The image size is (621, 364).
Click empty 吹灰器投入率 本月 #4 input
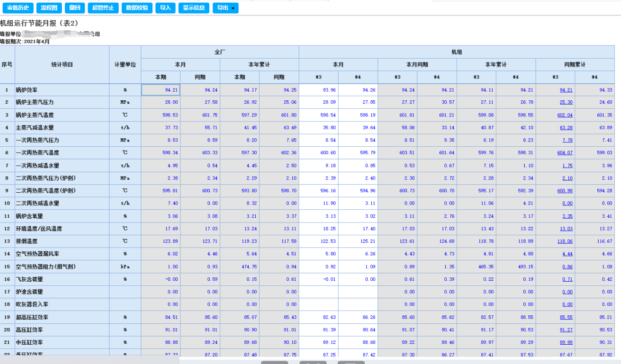[x=358, y=304]
